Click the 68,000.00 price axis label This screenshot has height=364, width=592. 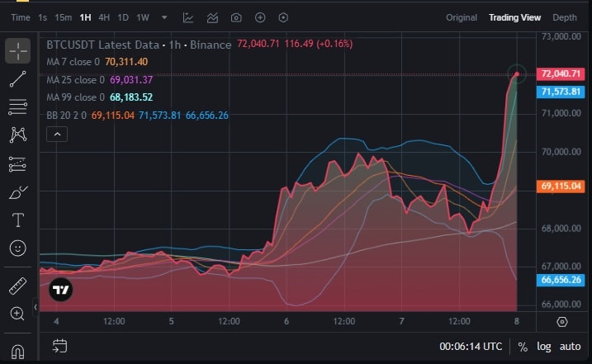(561, 228)
